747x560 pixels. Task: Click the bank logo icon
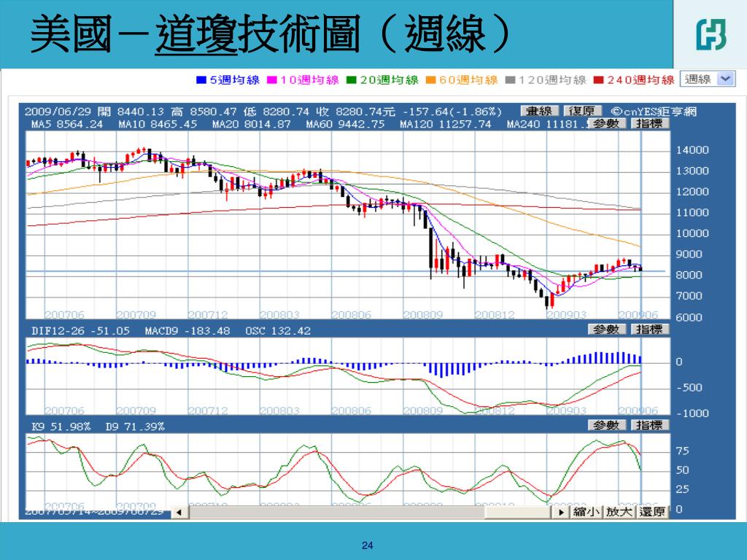pyautogui.click(x=711, y=34)
